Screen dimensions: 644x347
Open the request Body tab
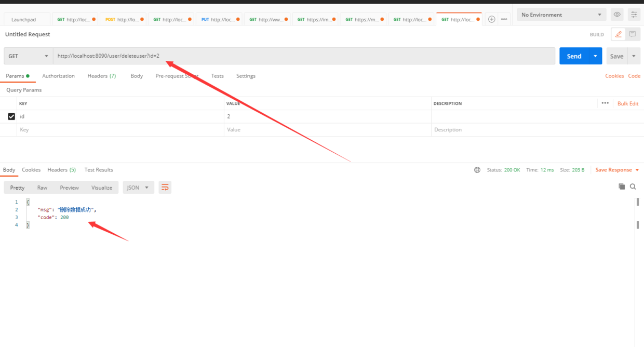tap(137, 76)
